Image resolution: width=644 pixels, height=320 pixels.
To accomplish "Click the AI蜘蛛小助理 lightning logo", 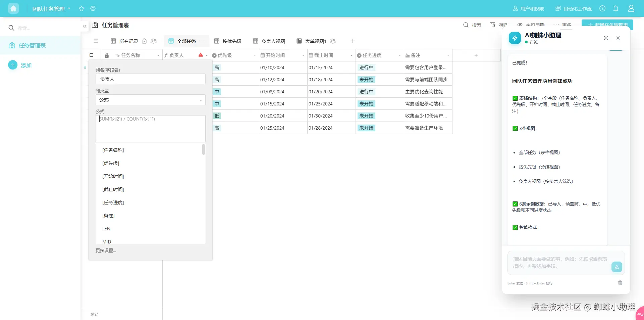I will 515,38.
